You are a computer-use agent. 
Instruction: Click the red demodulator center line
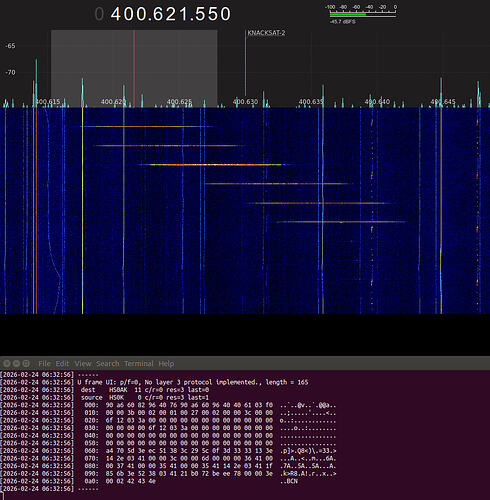coord(134,68)
